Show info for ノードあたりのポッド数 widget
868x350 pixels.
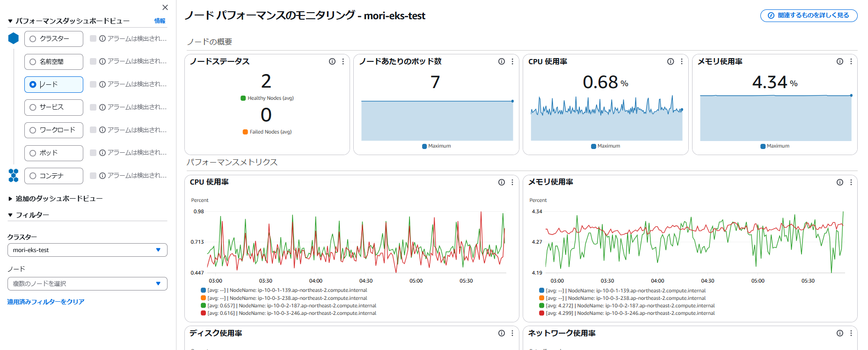click(502, 61)
